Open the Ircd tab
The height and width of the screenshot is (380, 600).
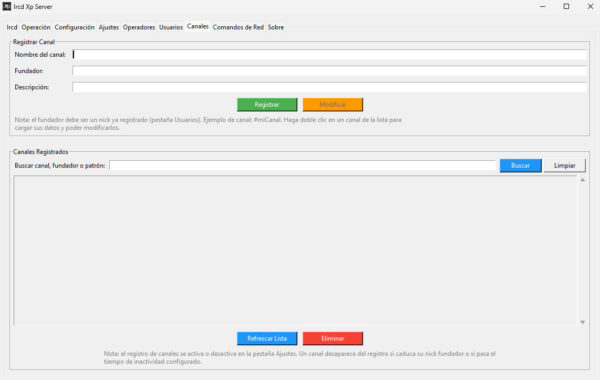pyautogui.click(x=12, y=27)
